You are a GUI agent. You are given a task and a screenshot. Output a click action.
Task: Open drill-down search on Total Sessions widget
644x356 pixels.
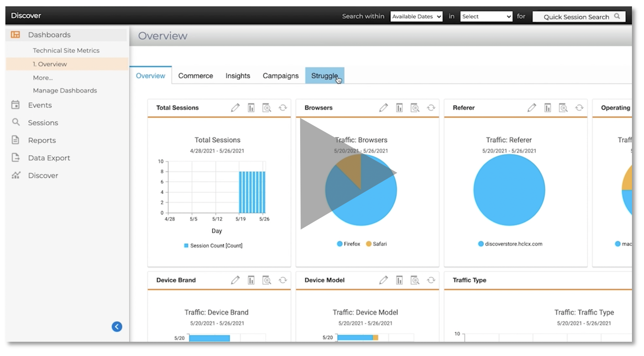coord(267,108)
